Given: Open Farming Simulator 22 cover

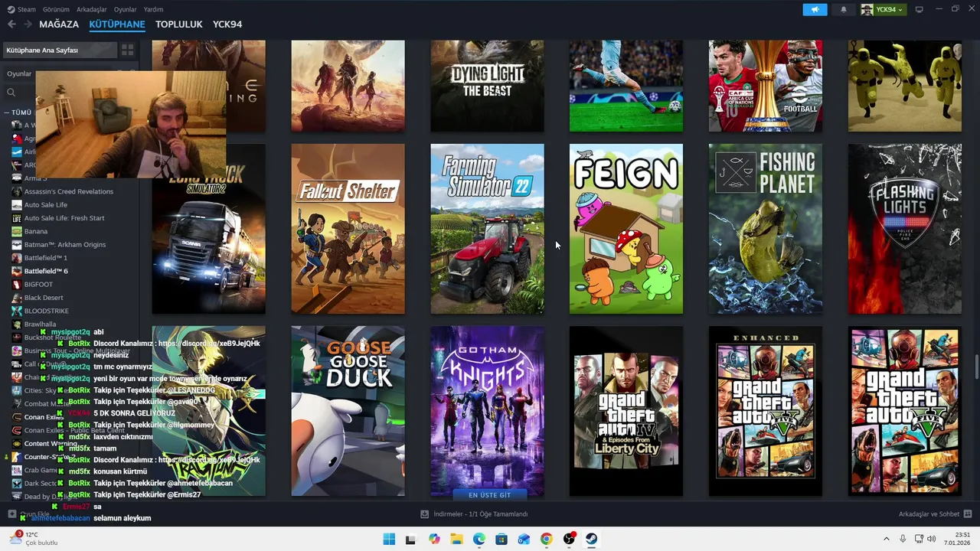Looking at the screenshot, I should 487,229.
